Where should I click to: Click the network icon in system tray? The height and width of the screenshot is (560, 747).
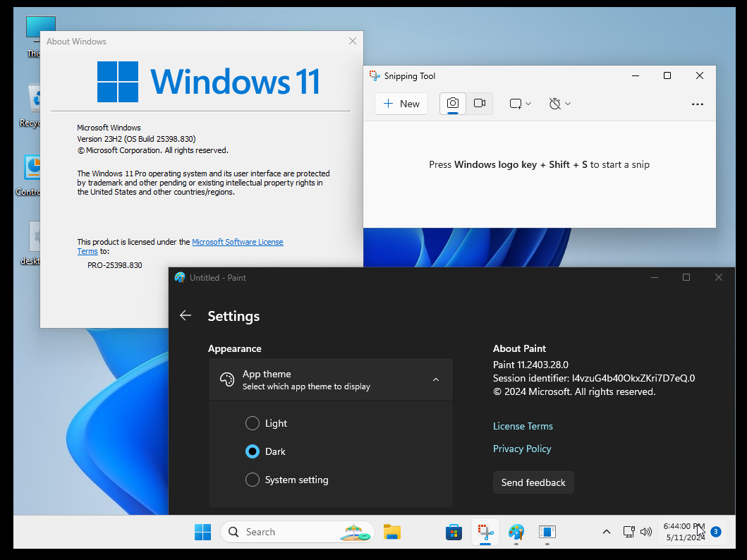click(629, 532)
